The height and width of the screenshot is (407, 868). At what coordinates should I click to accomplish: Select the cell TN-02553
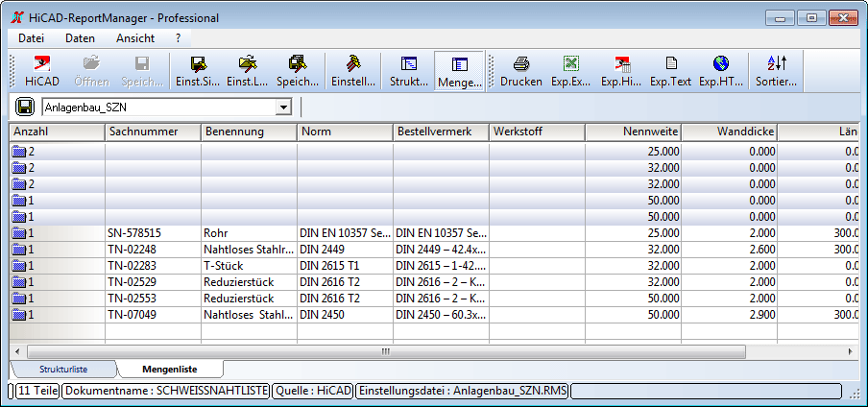[x=153, y=299]
